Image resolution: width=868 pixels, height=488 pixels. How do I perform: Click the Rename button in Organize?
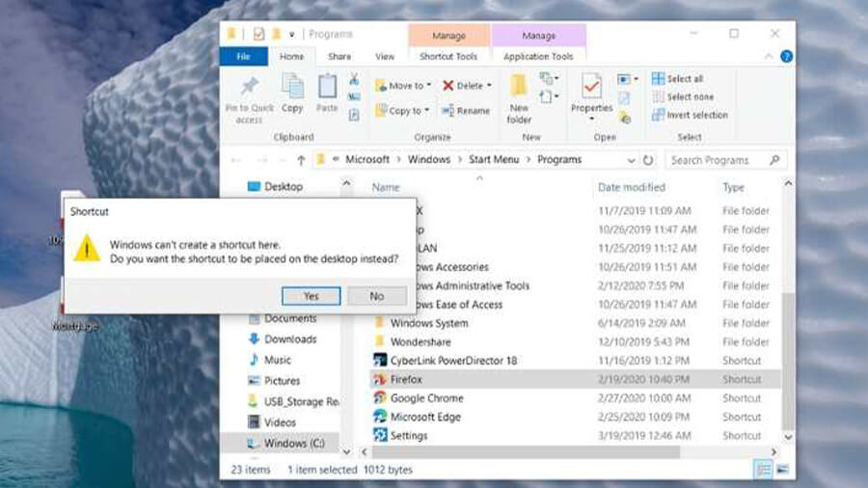point(466,111)
